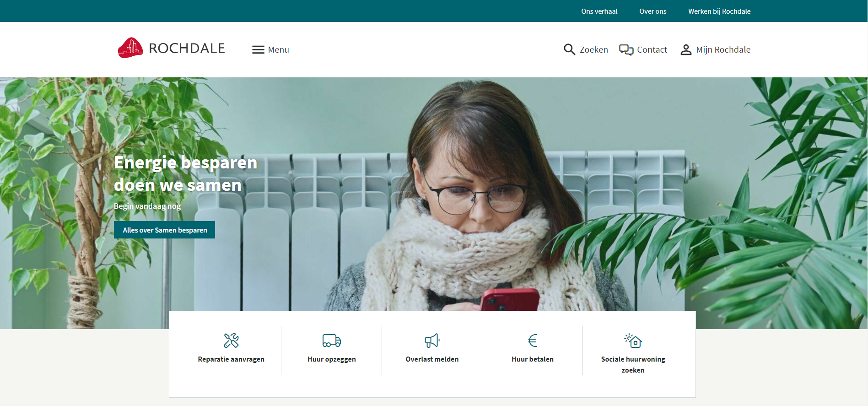Click the moving truck icon
Viewport: 868px width, 406px height.
coord(332,341)
